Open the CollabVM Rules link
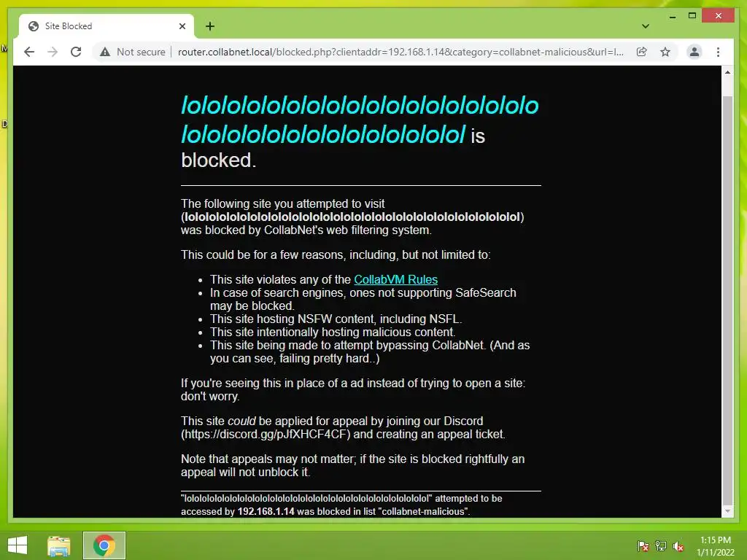This screenshot has width=747, height=560. 395,279
